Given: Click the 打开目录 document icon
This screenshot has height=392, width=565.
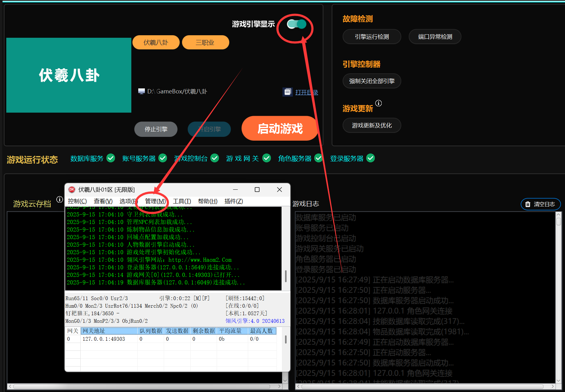Looking at the screenshot, I should (x=288, y=92).
